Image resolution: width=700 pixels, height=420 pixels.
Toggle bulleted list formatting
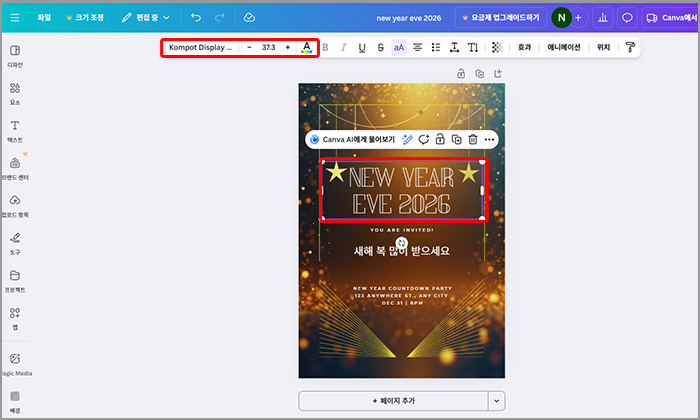[x=436, y=47]
